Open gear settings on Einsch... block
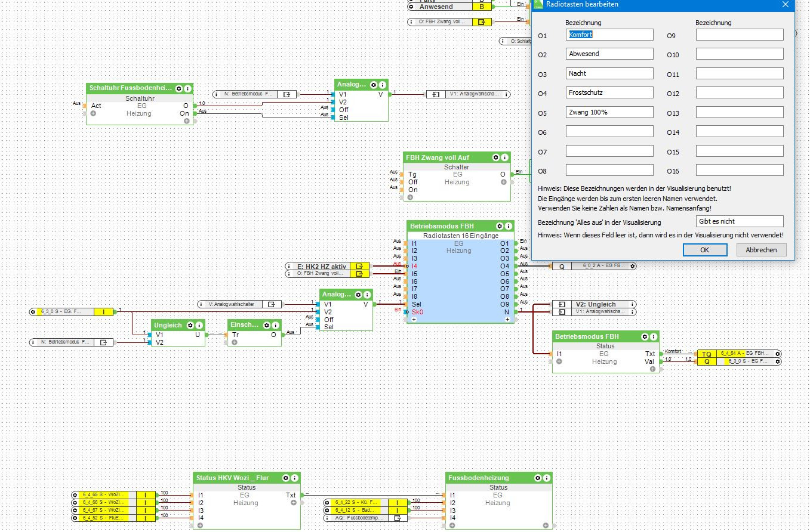This screenshot has height=532, width=810. tap(266, 325)
